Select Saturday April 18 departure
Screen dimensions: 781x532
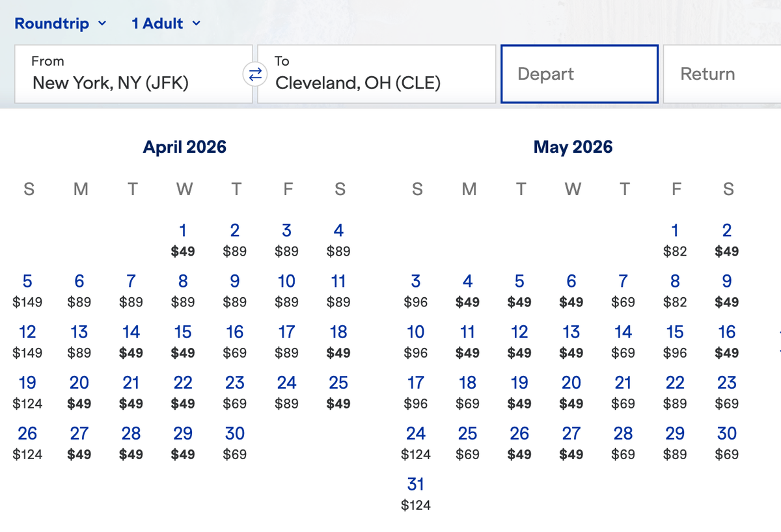pyautogui.click(x=338, y=341)
